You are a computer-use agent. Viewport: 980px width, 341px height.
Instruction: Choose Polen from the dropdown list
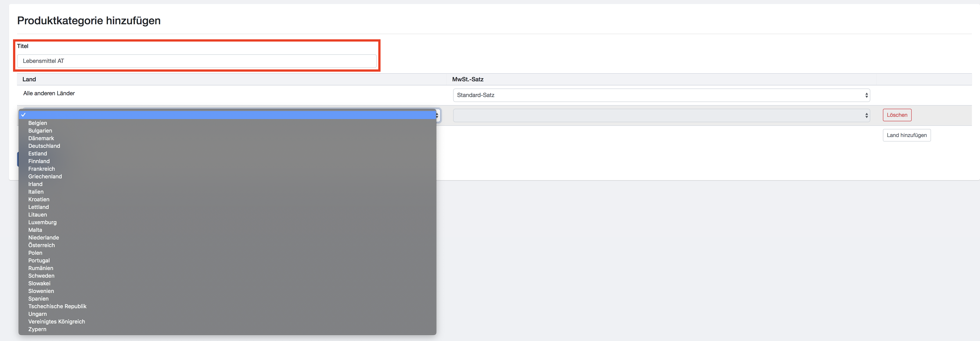[35, 253]
